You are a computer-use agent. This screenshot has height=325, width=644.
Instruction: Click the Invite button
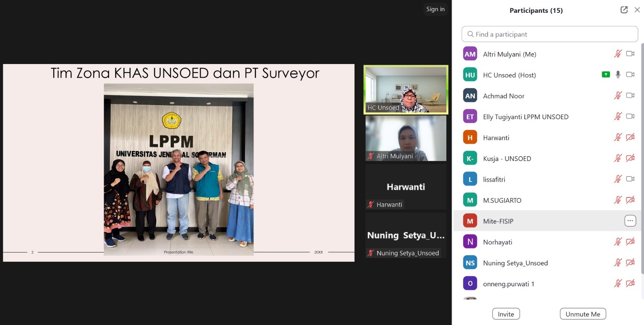pyautogui.click(x=506, y=314)
